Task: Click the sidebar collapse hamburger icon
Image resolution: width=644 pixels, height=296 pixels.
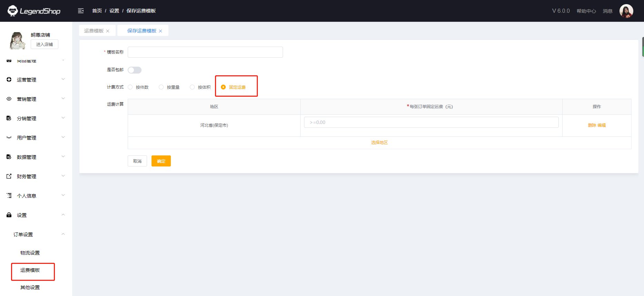Action: 81,11
